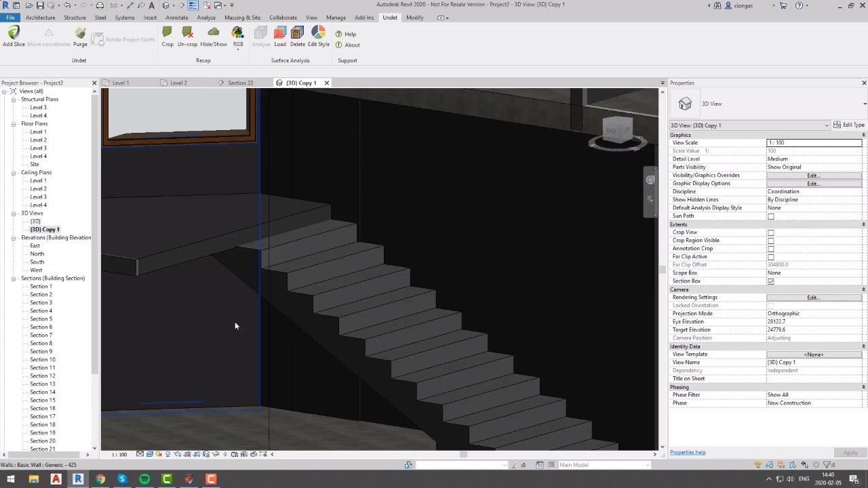
Task: Switch to the Architecture ribbon tab
Action: [x=41, y=18]
